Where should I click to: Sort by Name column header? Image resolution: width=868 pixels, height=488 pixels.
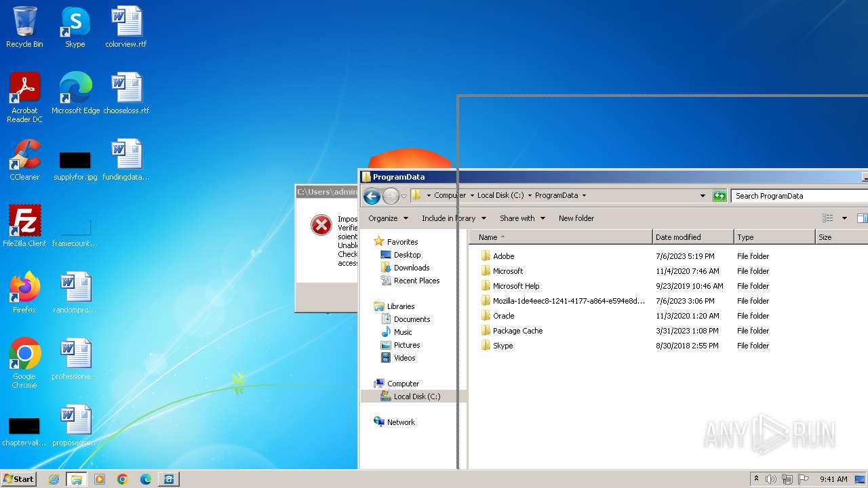tap(560, 237)
